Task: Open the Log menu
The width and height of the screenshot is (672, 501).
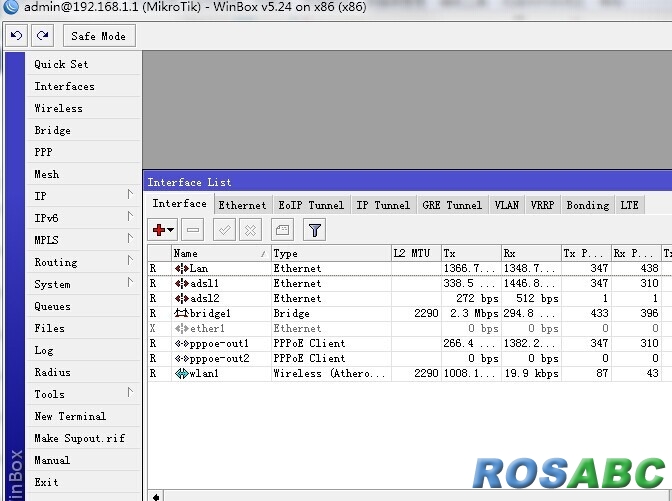Action: coord(84,350)
